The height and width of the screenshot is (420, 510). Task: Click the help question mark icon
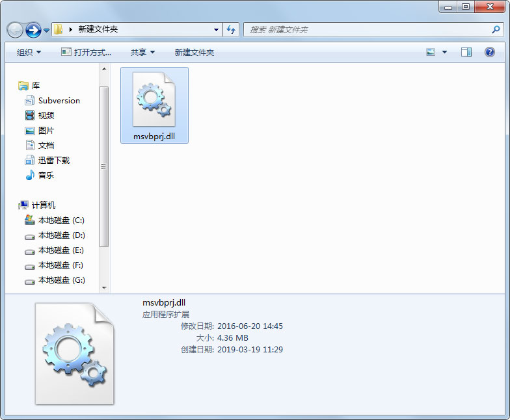489,52
